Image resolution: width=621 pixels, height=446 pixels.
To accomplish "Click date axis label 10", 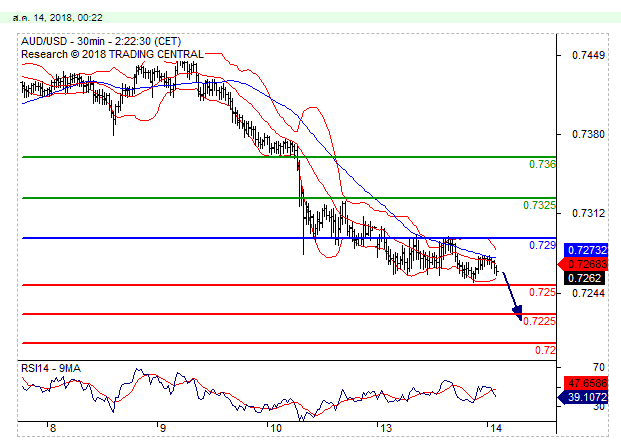I will [x=274, y=428].
